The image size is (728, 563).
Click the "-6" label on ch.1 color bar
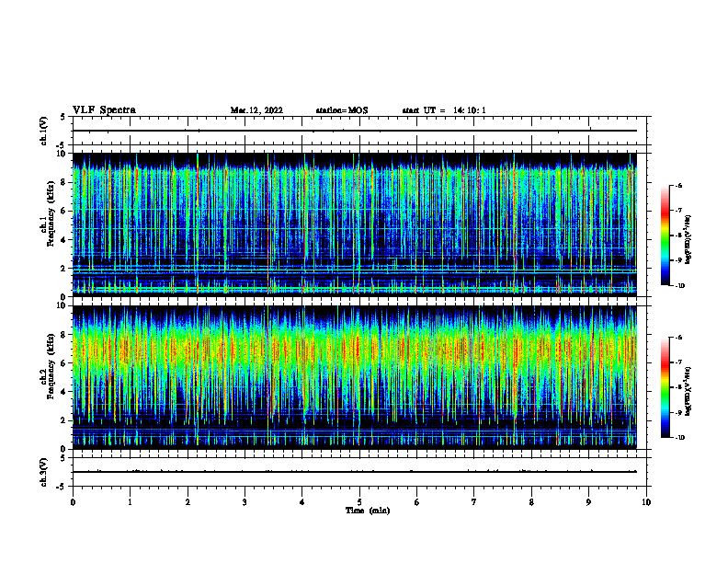click(x=678, y=186)
